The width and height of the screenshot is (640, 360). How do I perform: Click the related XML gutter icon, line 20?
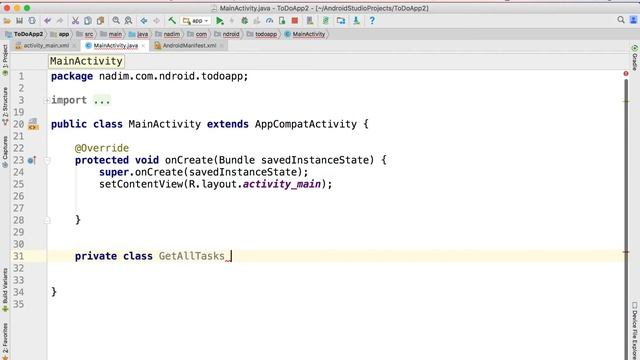point(33,124)
